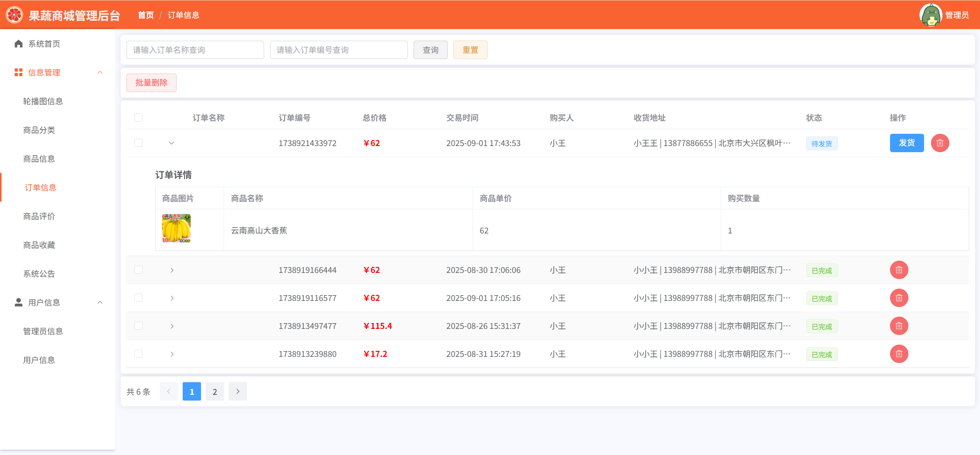980x455 pixels.
Task: Delete order 1738919166444 with trash icon
Action: (x=899, y=270)
